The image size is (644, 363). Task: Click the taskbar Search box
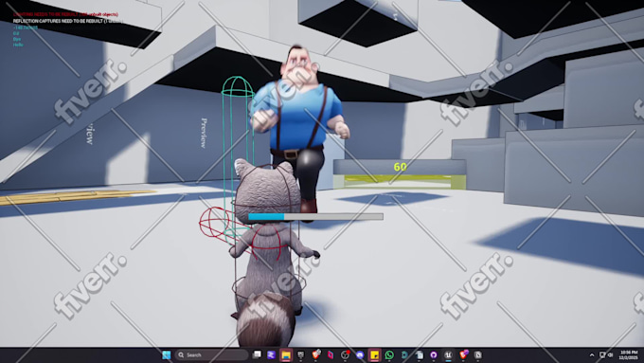tap(212, 354)
